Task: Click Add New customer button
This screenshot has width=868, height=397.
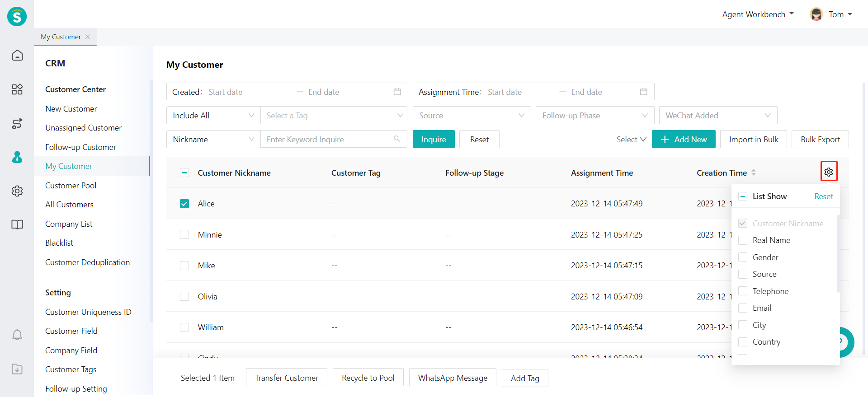Action: [x=684, y=139]
